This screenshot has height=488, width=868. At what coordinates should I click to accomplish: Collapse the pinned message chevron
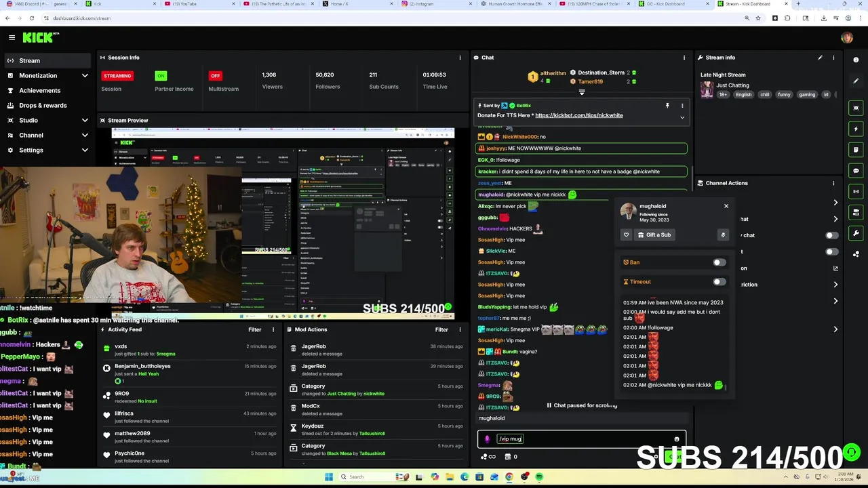(682, 117)
